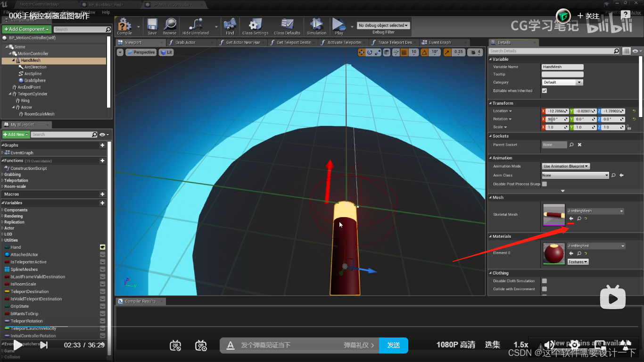The width and height of the screenshot is (644, 362).
Task: Switch to the Event Graph tab
Action: (x=439, y=42)
